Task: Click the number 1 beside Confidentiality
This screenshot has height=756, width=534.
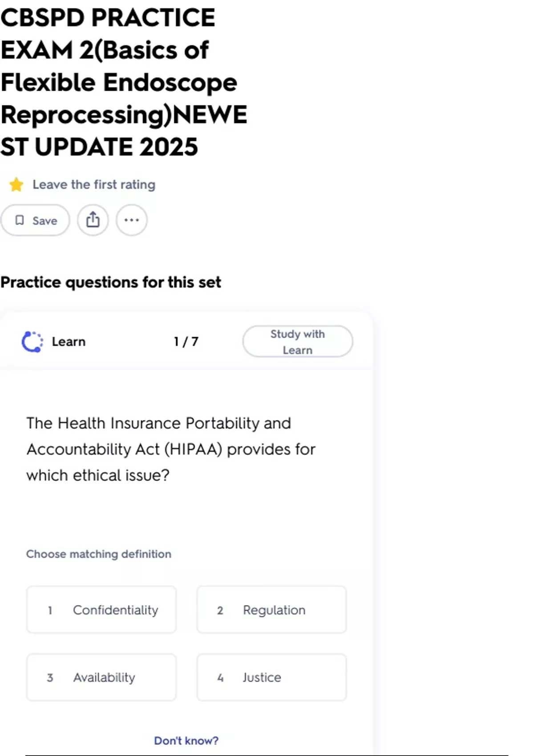Action: pyautogui.click(x=50, y=610)
